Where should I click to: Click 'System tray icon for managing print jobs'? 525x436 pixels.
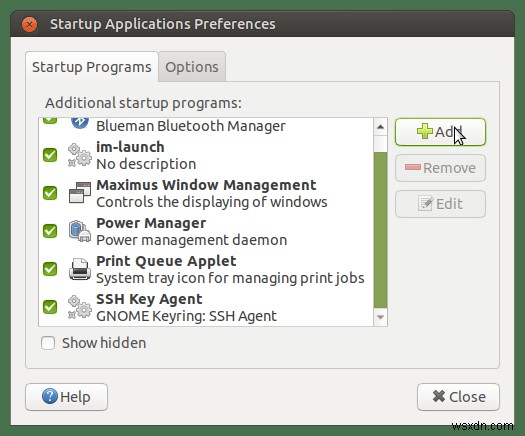230,278
